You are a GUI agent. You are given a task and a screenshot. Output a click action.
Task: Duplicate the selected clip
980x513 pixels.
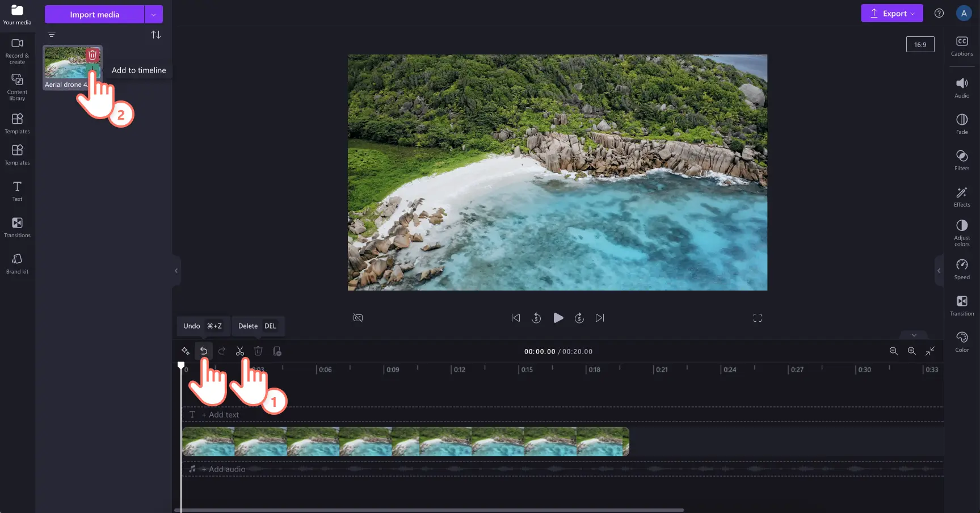(x=277, y=351)
